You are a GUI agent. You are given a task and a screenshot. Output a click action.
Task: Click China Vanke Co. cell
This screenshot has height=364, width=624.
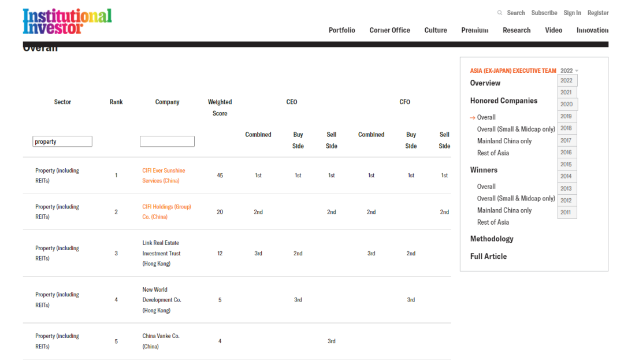click(161, 341)
